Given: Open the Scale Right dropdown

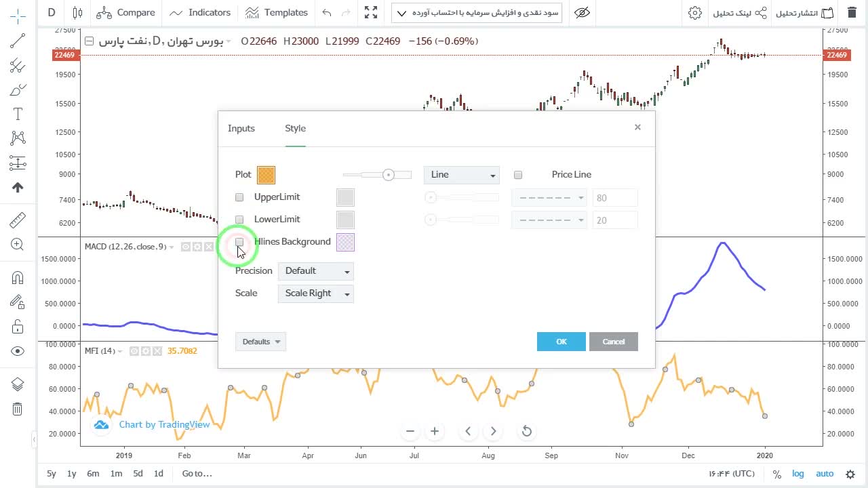Looking at the screenshot, I should click(x=316, y=293).
